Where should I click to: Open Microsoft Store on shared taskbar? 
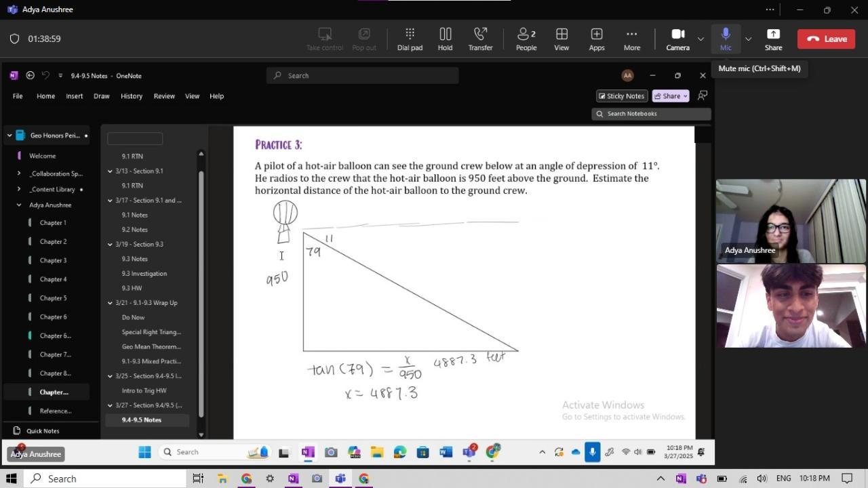[x=422, y=452]
